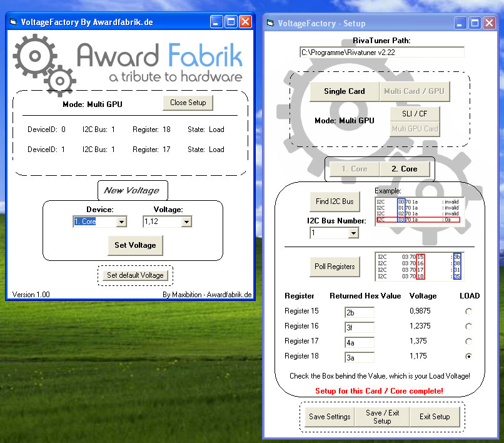Click 'I2C Bus: 1' in the DeviceID 1 row

(x=98, y=150)
